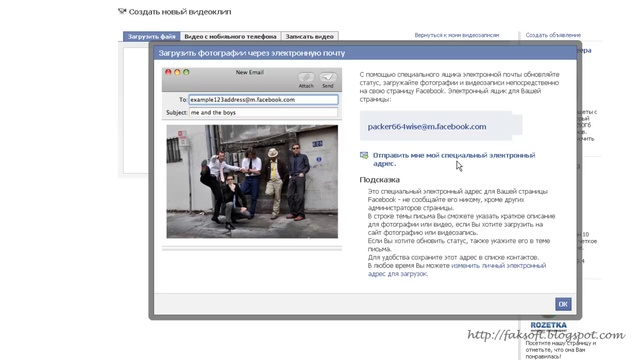Switch to the 'Записать видео' tab

[310, 36]
